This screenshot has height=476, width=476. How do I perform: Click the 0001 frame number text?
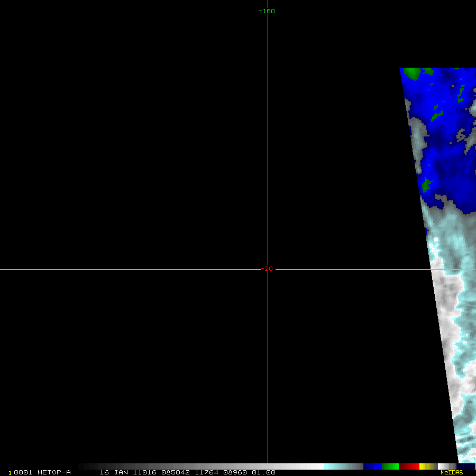pyautogui.click(x=23, y=472)
